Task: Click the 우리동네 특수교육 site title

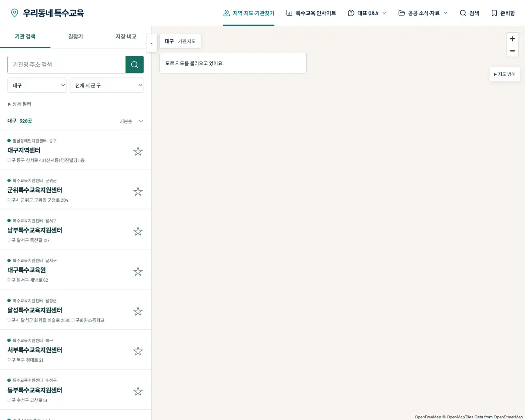Action: click(x=53, y=13)
